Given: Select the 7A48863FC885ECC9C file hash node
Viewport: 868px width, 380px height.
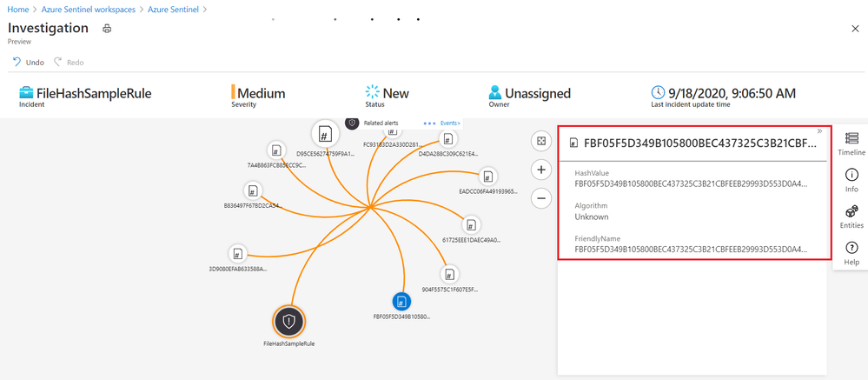Looking at the screenshot, I should [x=275, y=150].
